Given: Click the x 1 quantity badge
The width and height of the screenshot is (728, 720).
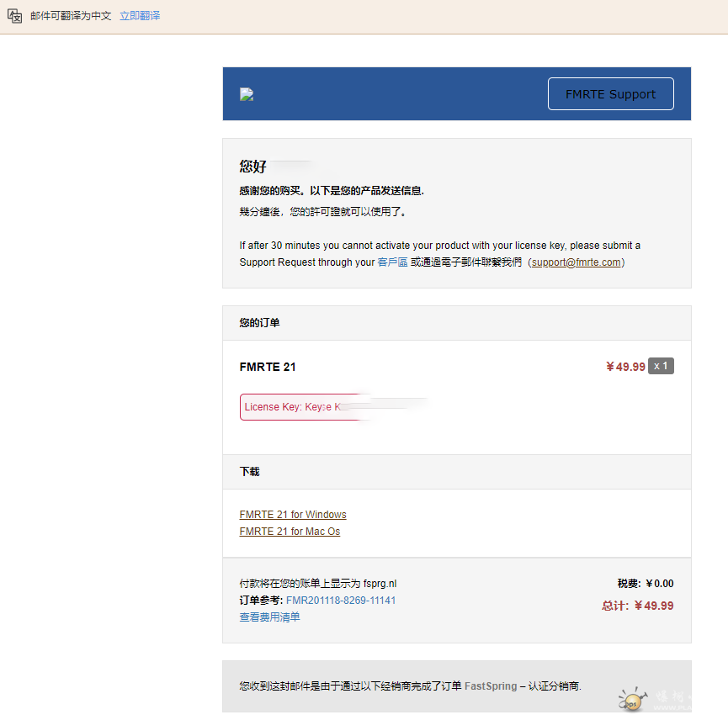Looking at the screenshot, I should [661, 366].
